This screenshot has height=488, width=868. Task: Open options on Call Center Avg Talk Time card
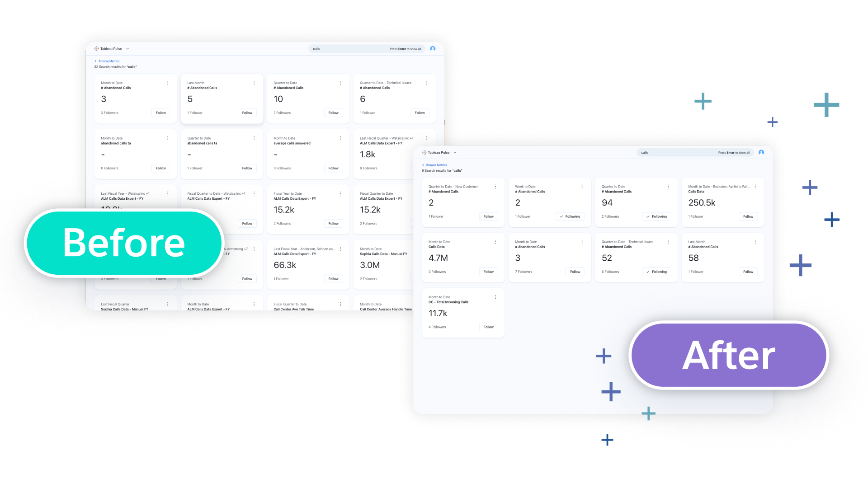(340, 304)
